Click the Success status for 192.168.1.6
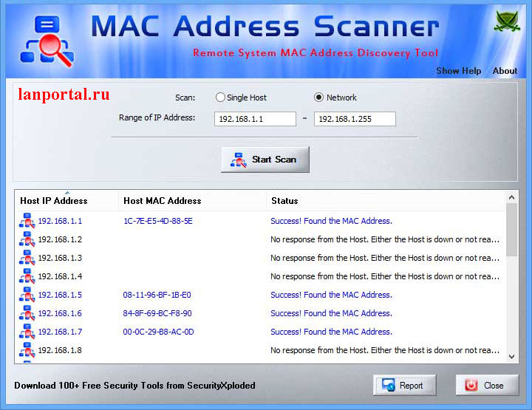This screenshot has width=532, height=410. (332, 313)
